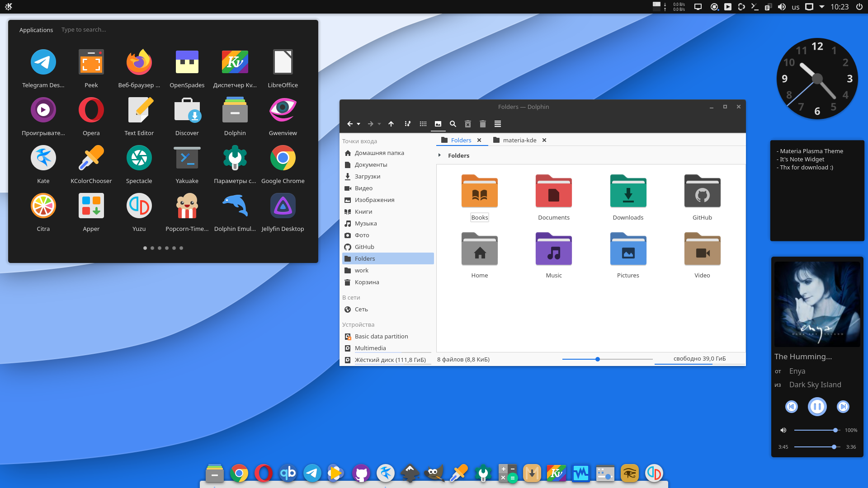Viewport: 868px width, 488px height.
Task: Switch Dolphin to icons grid view
Action: pyautogui.click(x=423, y=124)
